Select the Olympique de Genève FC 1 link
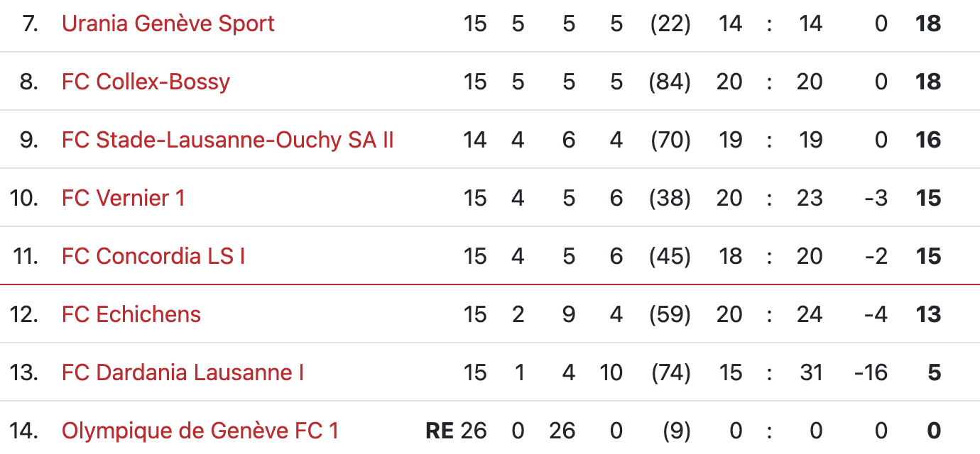 pos(200,431)
